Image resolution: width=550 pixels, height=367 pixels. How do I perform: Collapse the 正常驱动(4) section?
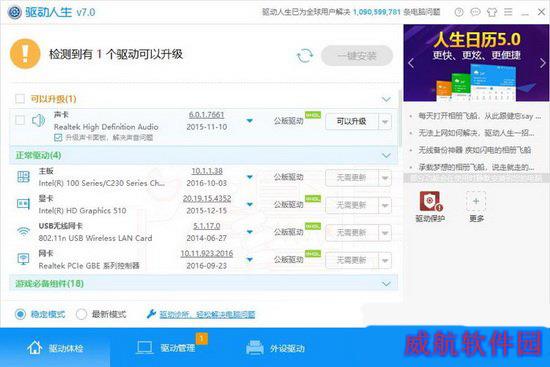click(386, 155)
